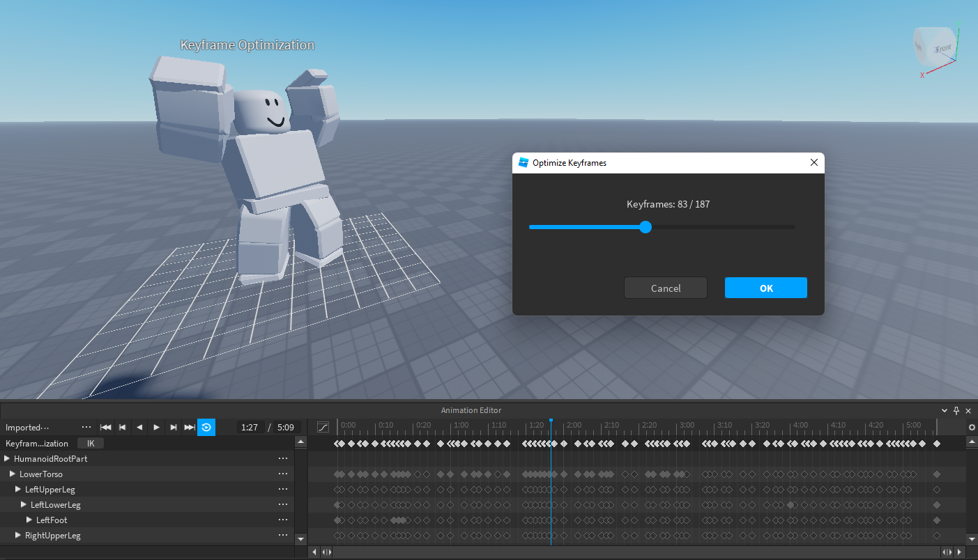Image resolution: width=978 pixels, height=560 pixels.
Task: Open the easing curve editor icon
Action: 322,427
